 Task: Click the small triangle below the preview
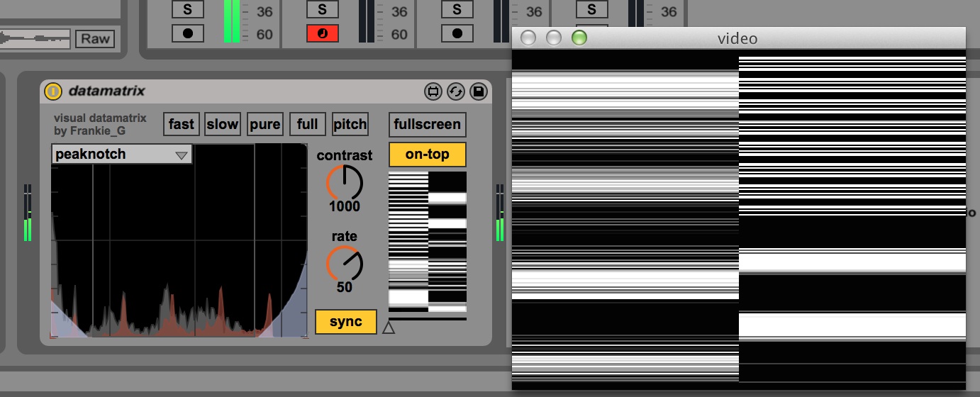[x=388, y=328]
